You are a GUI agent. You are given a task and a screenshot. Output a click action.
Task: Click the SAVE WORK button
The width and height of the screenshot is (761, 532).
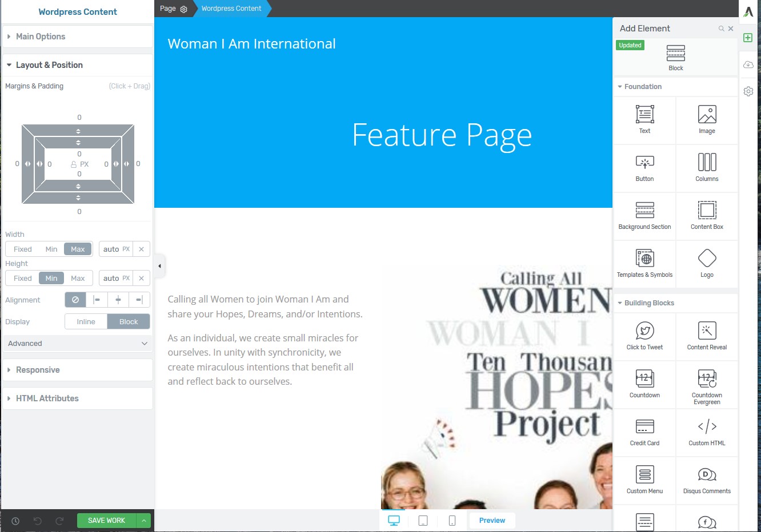tap(107, 521)
